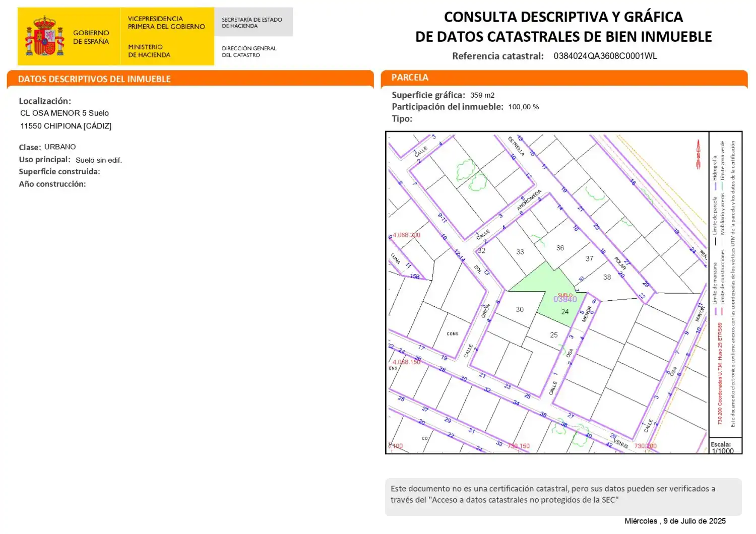
Task: Click the red north arrow on the map
Action: tap(698, 154)
